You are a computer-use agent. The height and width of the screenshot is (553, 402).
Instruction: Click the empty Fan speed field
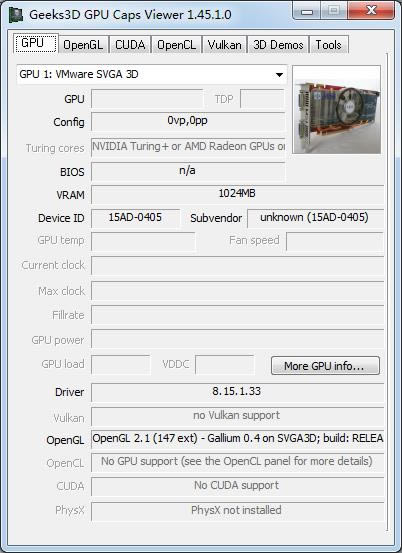pyautogui.click(x=335, y=241)
